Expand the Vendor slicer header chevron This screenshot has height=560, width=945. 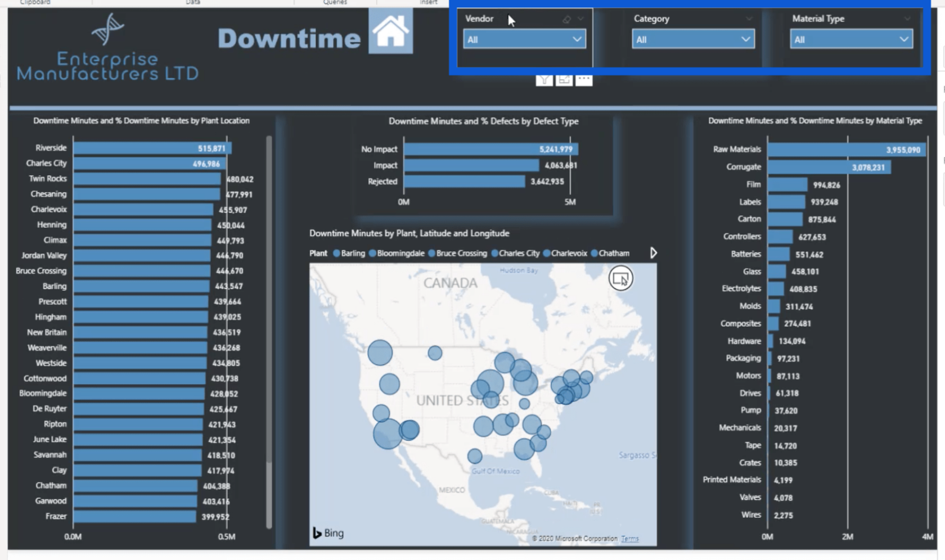[580, 19]
